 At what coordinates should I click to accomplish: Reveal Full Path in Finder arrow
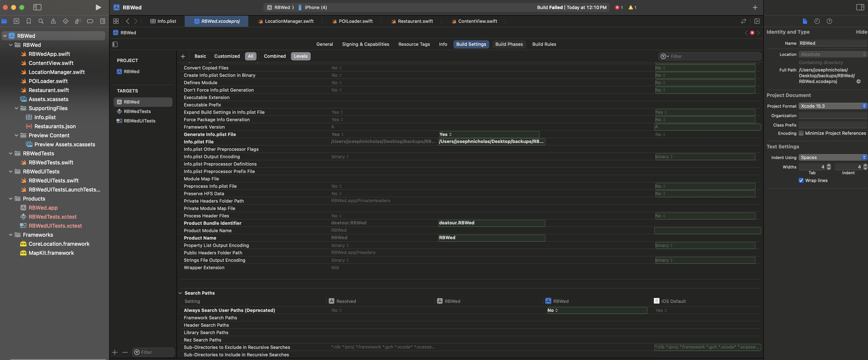tap(859, 82)
